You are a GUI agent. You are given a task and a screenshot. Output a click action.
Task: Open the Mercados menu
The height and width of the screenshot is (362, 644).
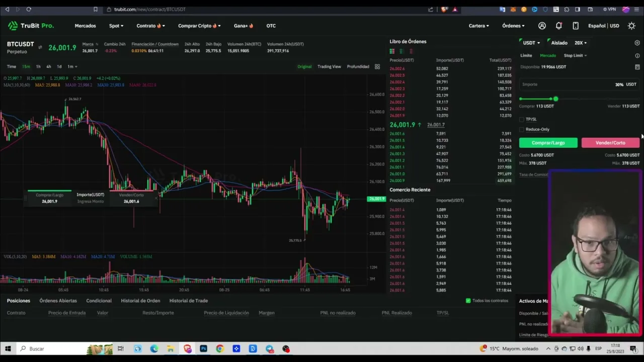[85, 26]
